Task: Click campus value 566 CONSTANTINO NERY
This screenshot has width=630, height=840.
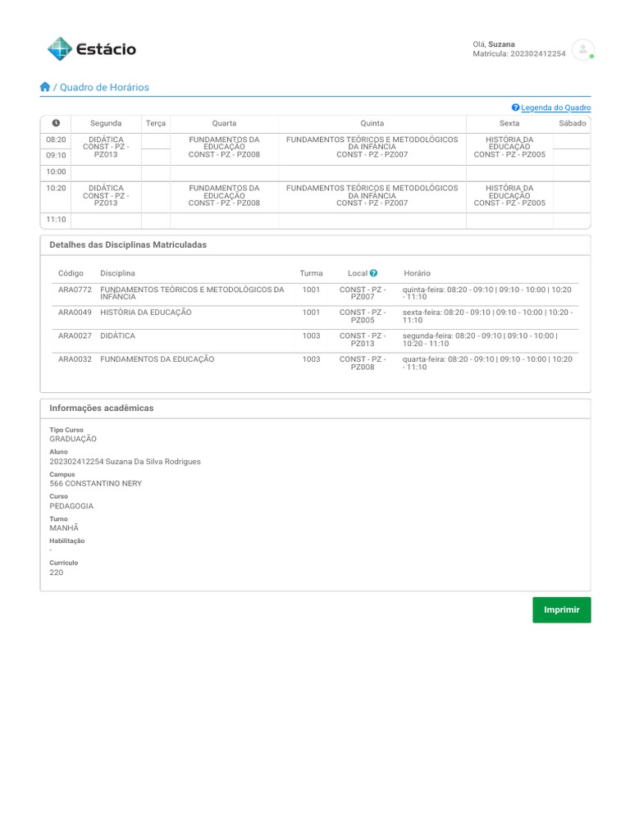Action: coord(96,483)
